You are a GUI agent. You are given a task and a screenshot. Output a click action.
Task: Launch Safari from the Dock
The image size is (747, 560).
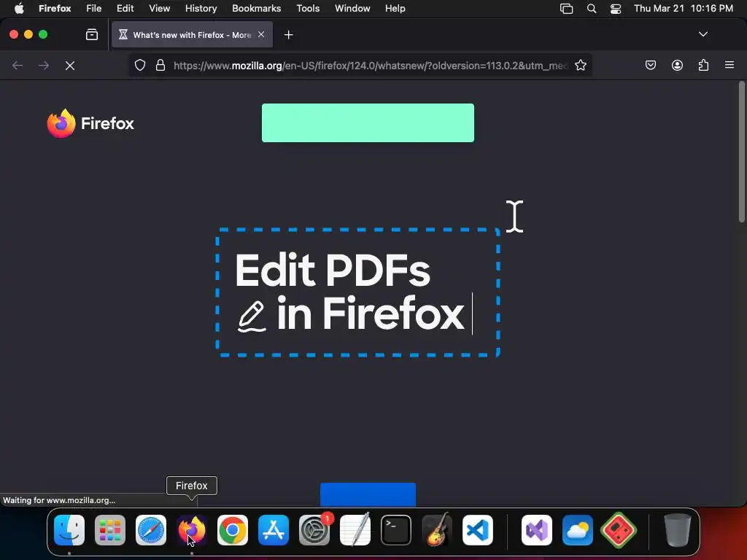click(151, 530)
